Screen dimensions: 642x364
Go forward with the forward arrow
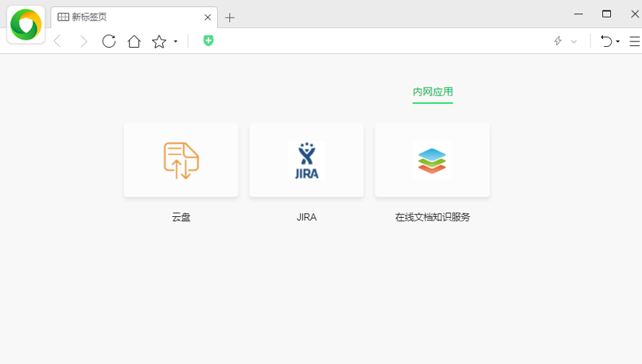84,41
